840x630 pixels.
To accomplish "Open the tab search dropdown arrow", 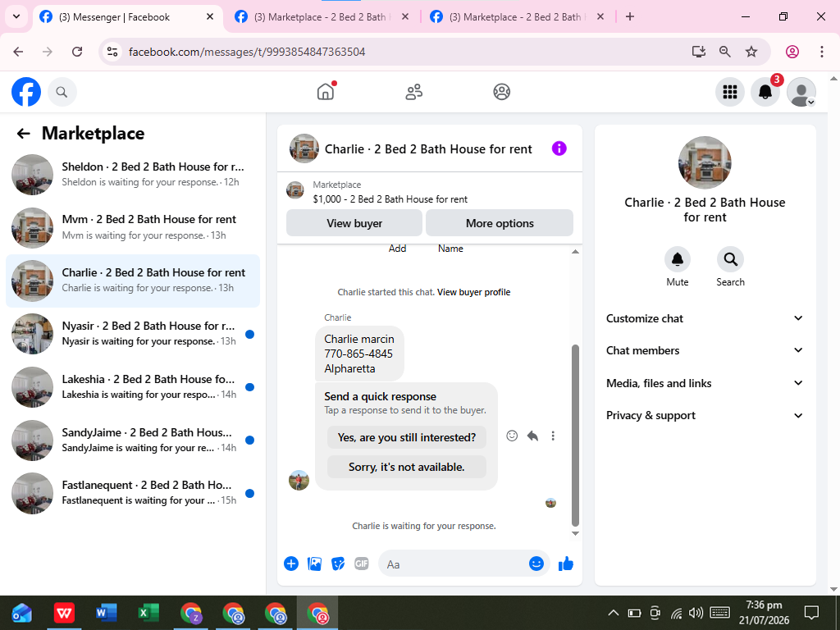I will tap(16, 16).
